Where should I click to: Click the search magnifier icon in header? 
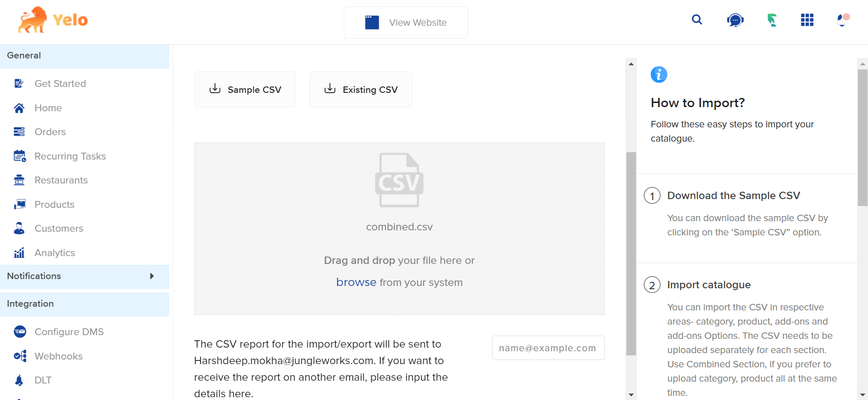[697, 20]
